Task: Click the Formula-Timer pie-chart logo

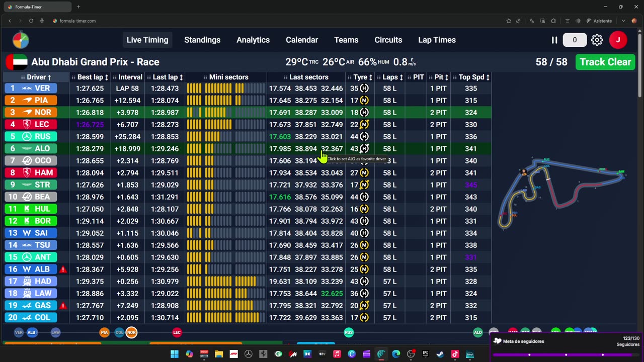Action: [21, 40]
